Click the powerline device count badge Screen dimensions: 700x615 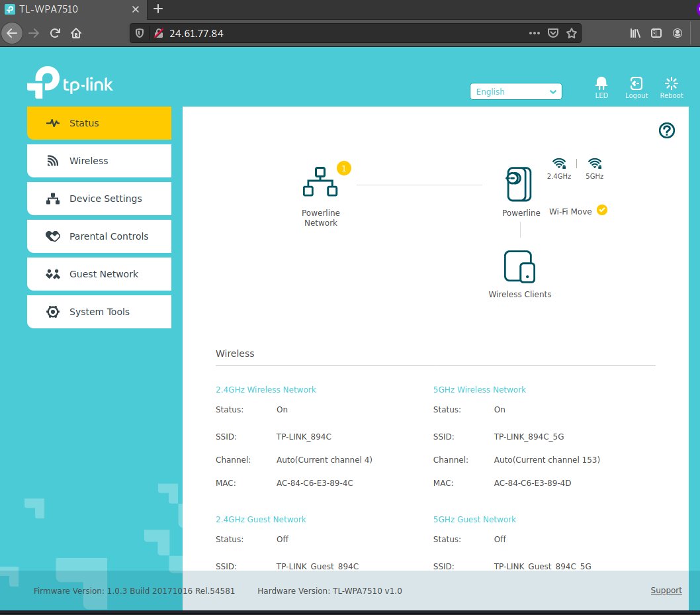343,168
